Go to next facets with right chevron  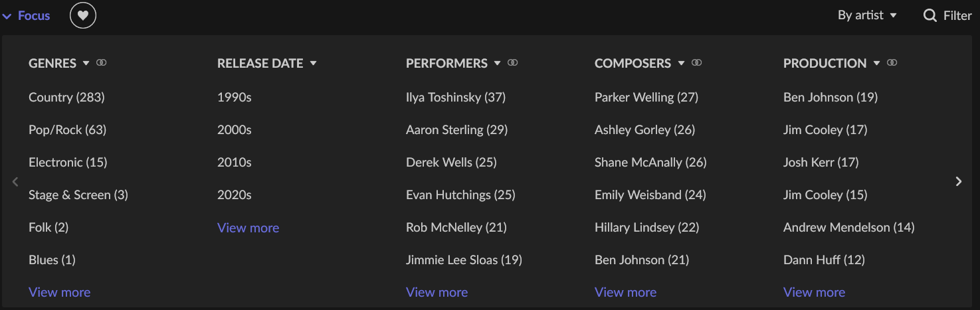coord(958,181)
